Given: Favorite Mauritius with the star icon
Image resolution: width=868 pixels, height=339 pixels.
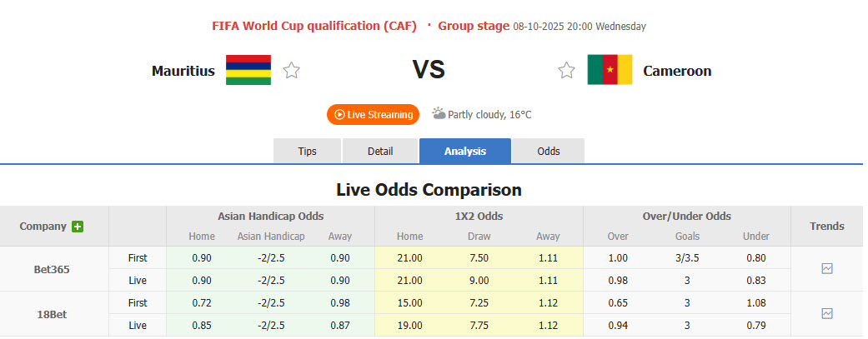Looking at the screenshot, I should pyautogui.click(x=291, y=71).
